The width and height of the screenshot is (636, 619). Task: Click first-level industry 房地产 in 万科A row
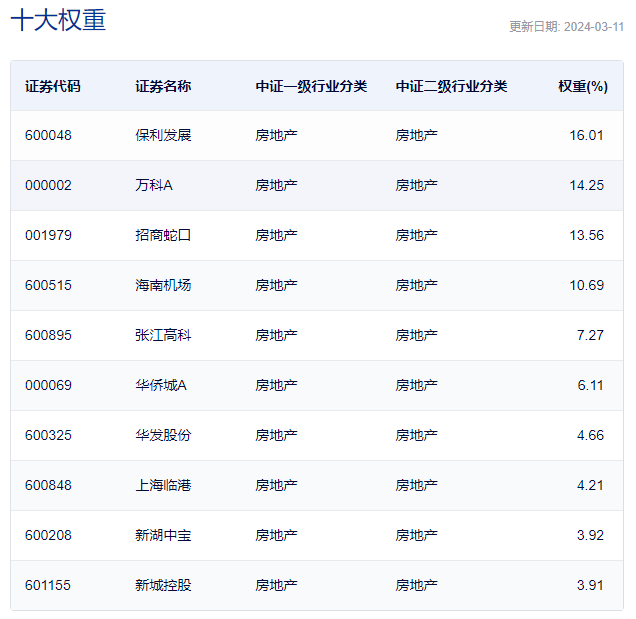[x=276, y=185]
